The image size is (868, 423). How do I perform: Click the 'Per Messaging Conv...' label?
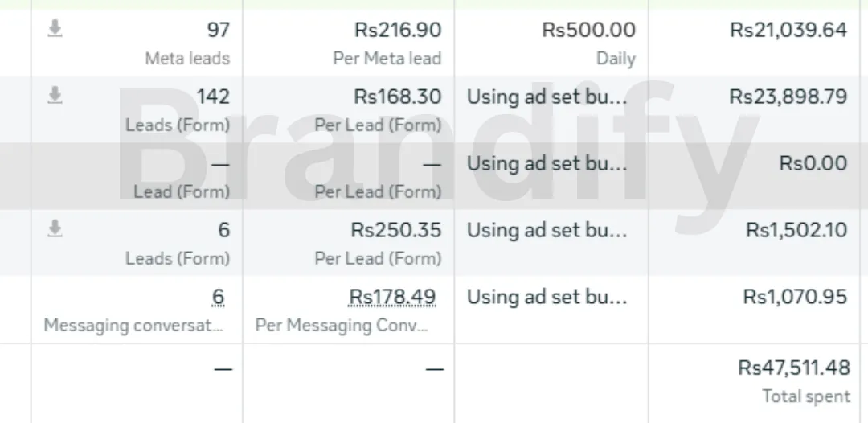tap(342, 326)
